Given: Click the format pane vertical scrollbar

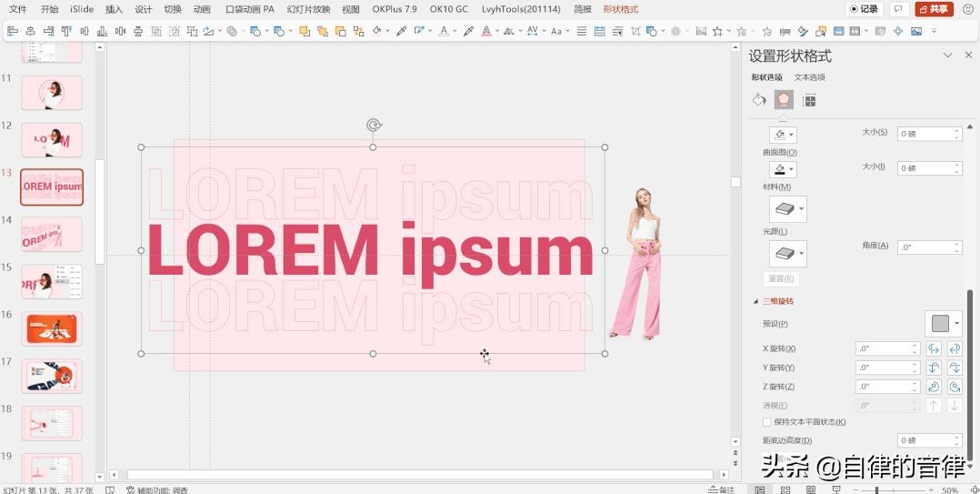Looking at the screenshot, I should click(x=969, y=375).
